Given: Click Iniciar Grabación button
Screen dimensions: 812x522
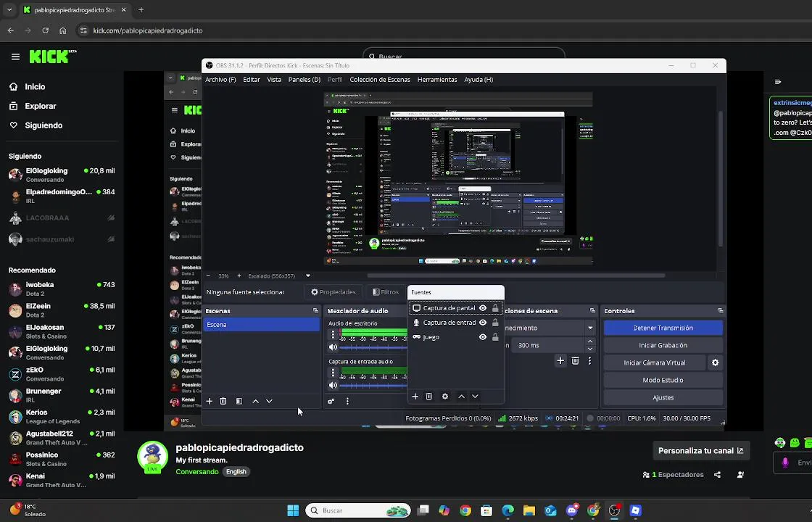Looking at the screenshot, I should point(663,345).
